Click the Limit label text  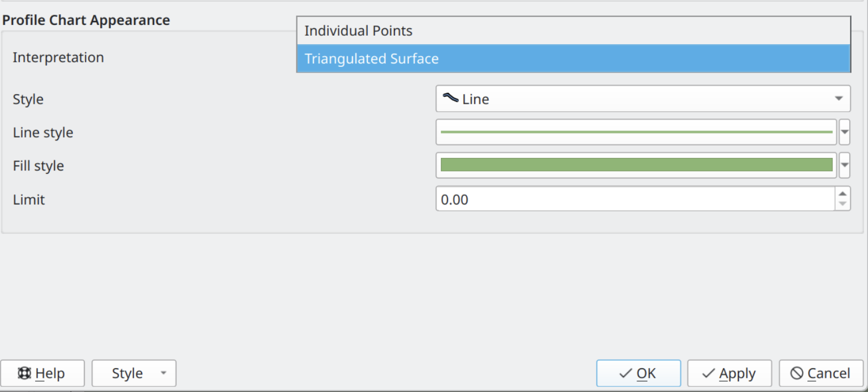tap(29, 199)
